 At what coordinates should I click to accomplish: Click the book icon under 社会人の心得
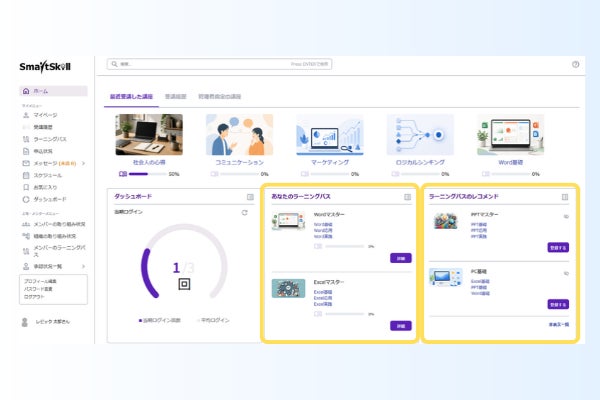click(123, 174)
